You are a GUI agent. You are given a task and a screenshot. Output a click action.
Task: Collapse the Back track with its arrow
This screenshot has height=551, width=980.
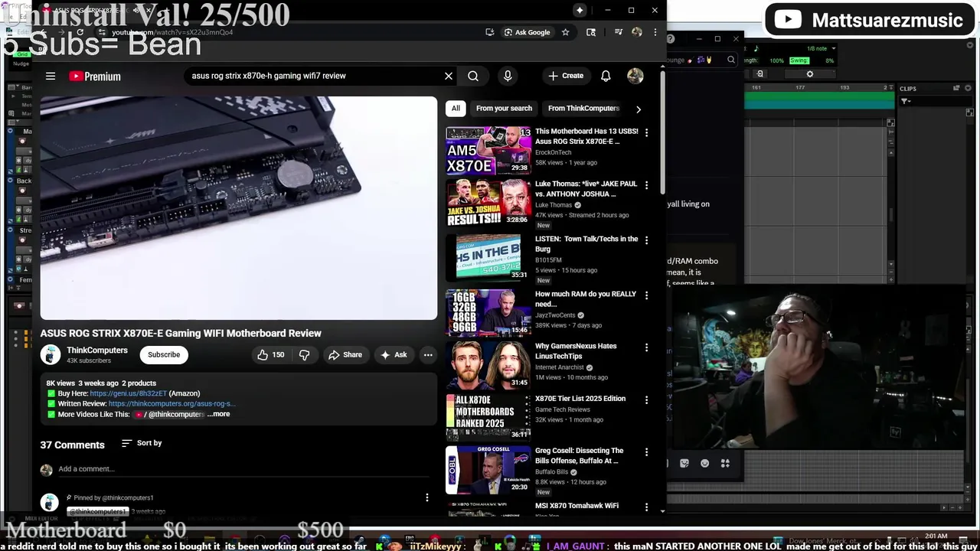(x=10, y=181)
